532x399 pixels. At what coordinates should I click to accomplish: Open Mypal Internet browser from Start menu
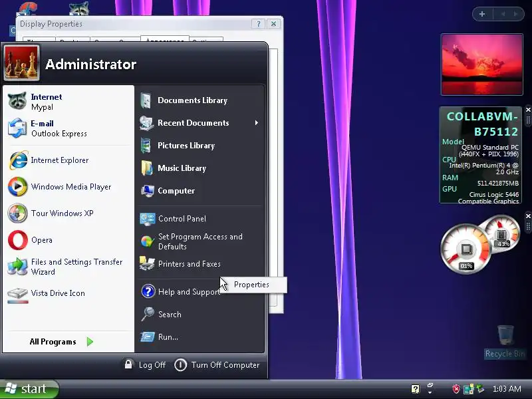(68, 102)
